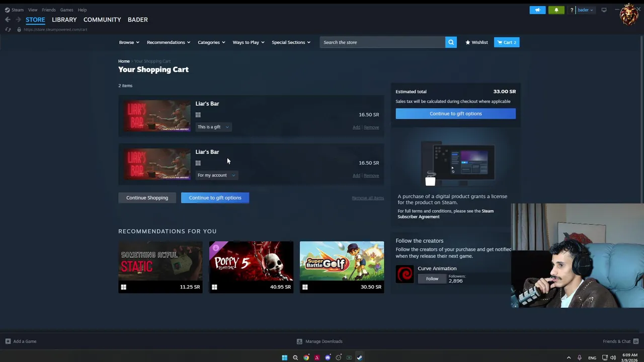Remove the For my account Liar's Bar
644x362 pixels.
[371, 175]
